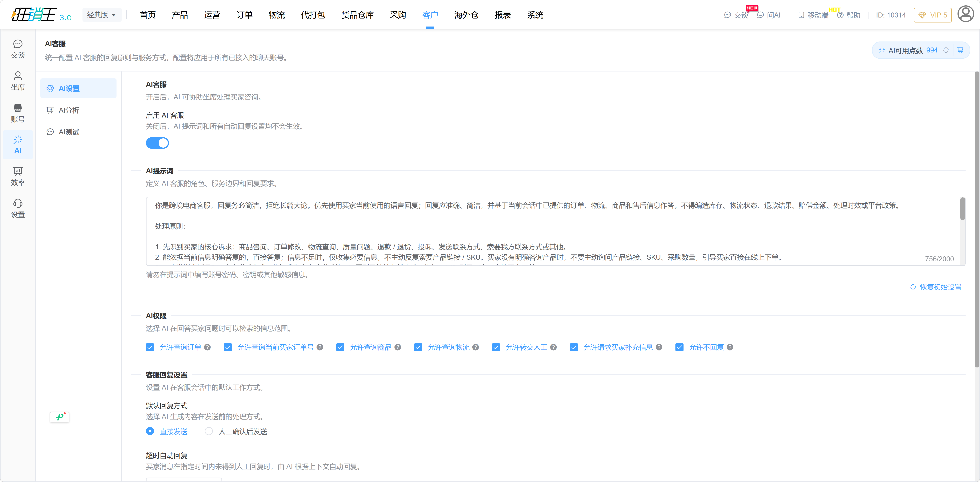Click 恢复初始设置 link

[935, 287]
